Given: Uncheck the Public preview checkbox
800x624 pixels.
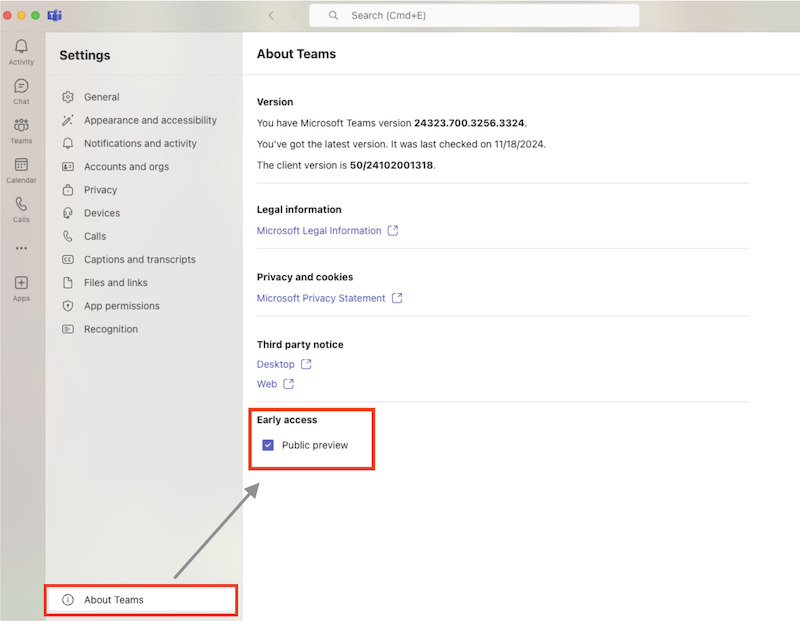Looking at the screenshot, I should (267, 445).
